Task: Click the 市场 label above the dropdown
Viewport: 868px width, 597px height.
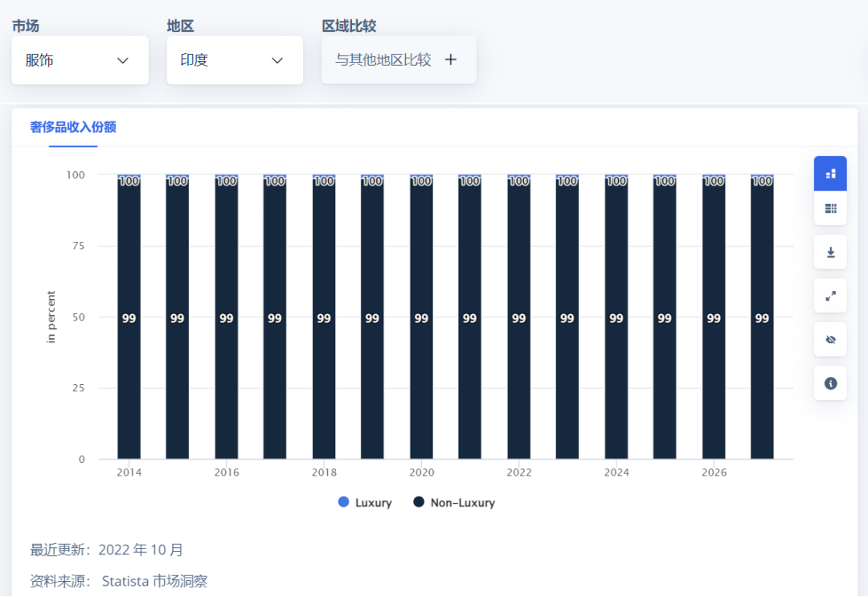Action: coord(26,26)
